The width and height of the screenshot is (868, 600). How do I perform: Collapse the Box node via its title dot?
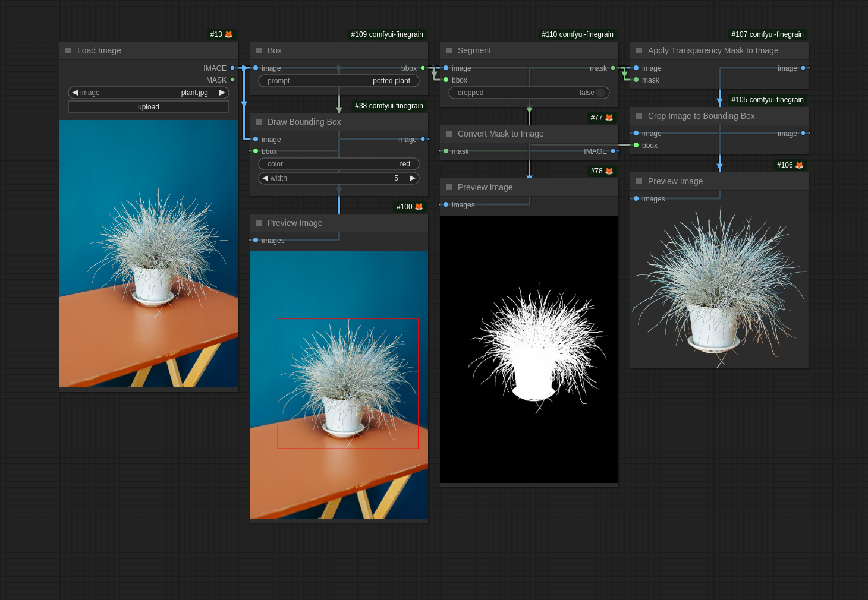tap(259, 50)
